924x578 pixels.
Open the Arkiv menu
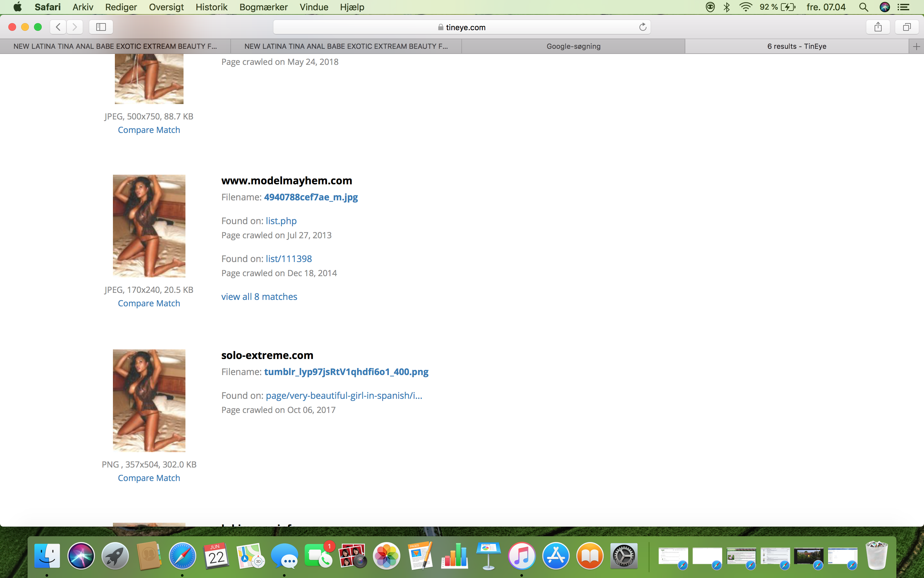[x=83, y=7]
